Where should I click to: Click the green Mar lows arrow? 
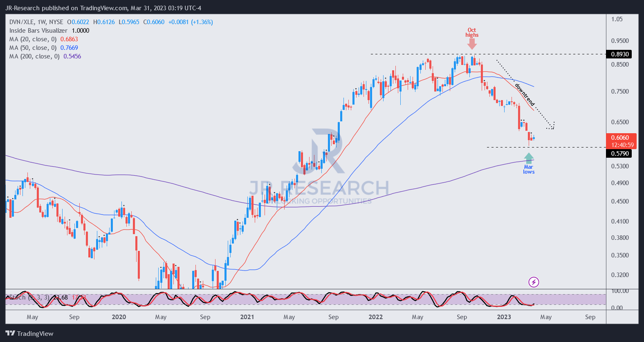click(529, 158)
